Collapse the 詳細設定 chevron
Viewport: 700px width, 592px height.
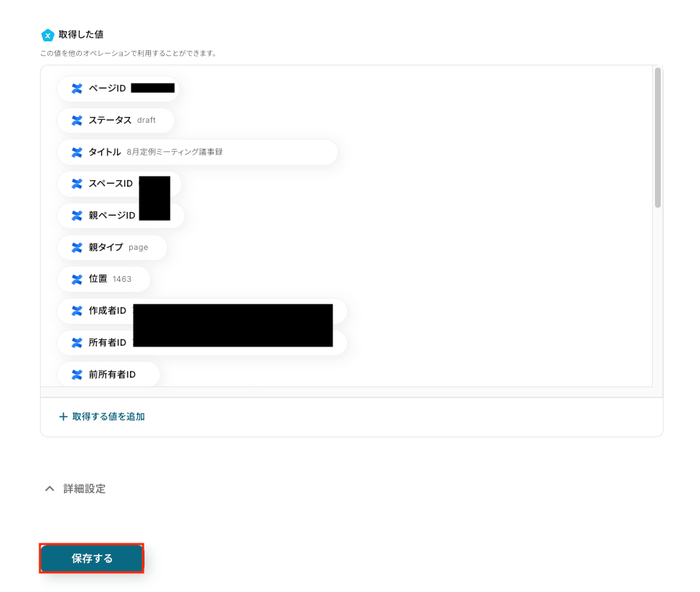point(49,488)
